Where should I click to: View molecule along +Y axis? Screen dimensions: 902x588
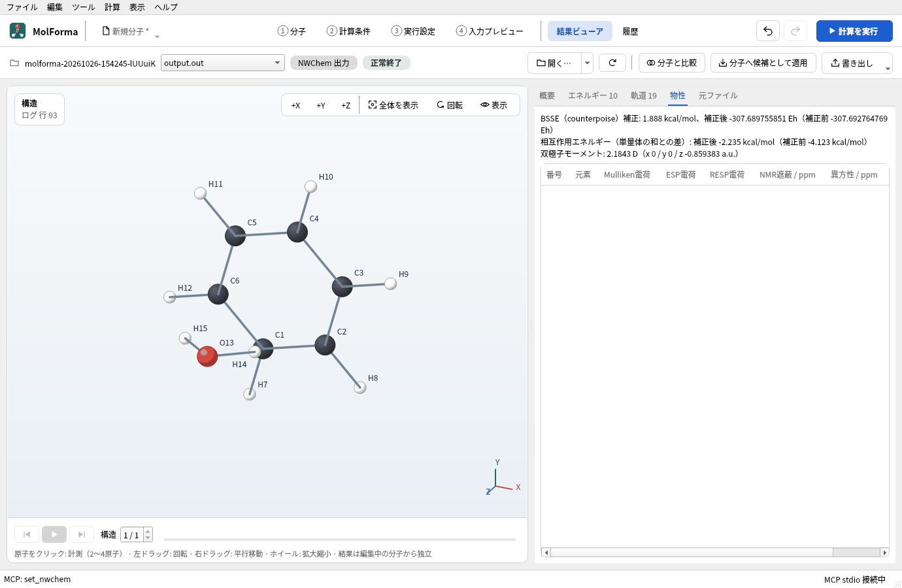click(x=321, y=105)
